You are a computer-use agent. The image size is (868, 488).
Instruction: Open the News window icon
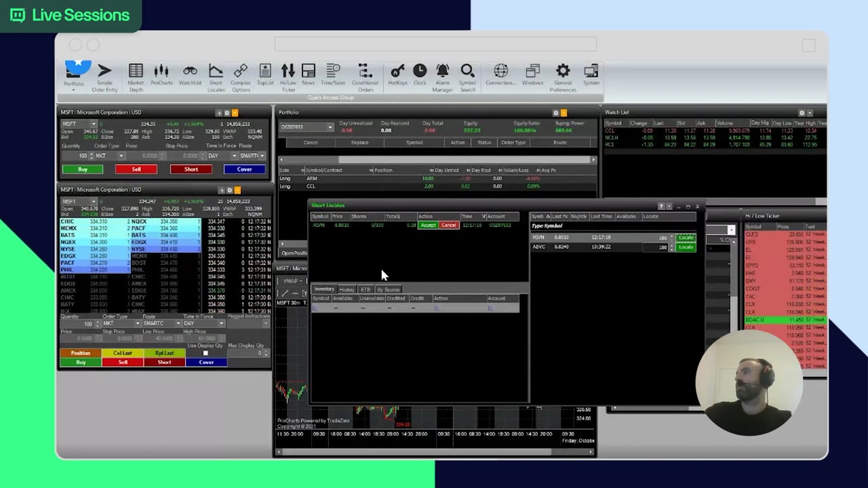(309, 75)
